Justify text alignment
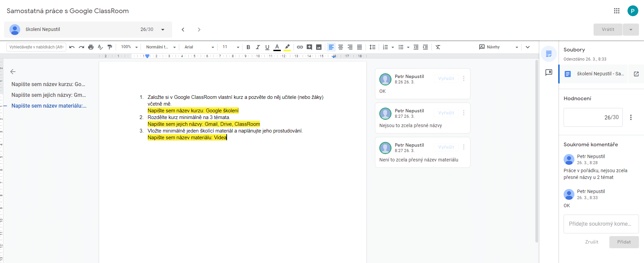This screenshot has width=644, height=263. click(x=359, y=47)
